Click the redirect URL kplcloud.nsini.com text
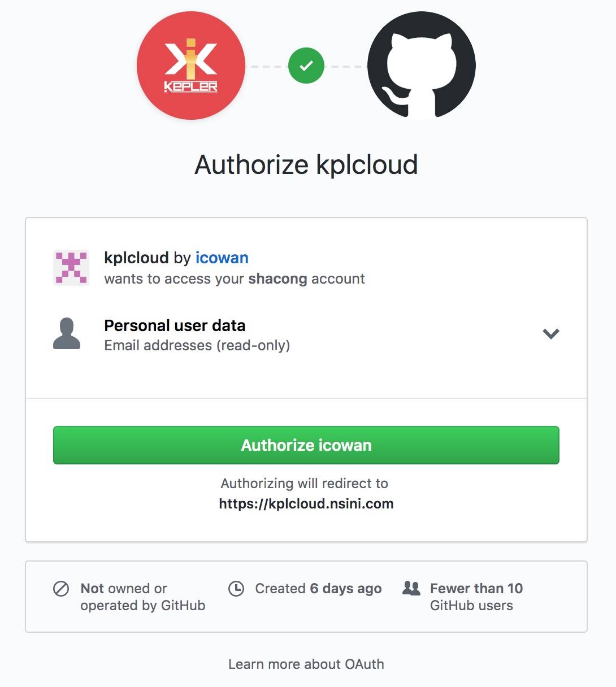This screenshot has height=687, width=616. 306,503
